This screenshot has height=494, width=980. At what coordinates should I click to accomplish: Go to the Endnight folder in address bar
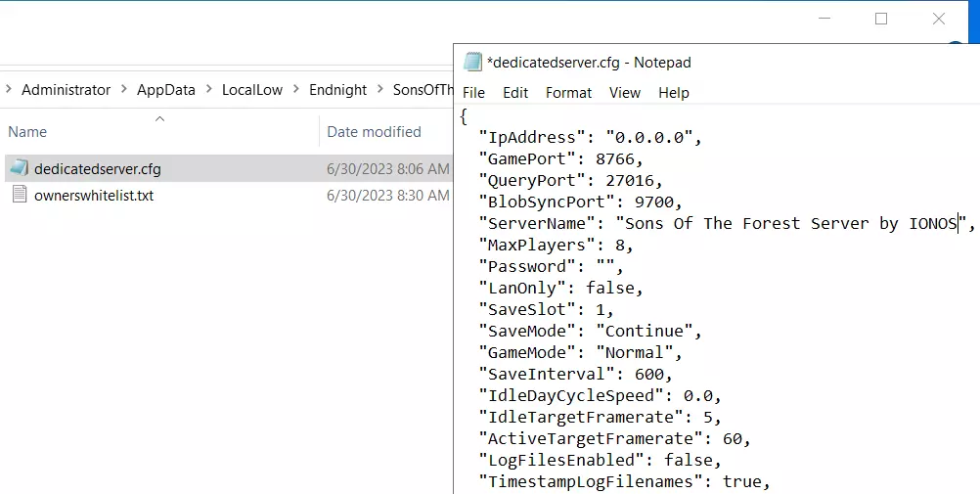pos(337,90)
